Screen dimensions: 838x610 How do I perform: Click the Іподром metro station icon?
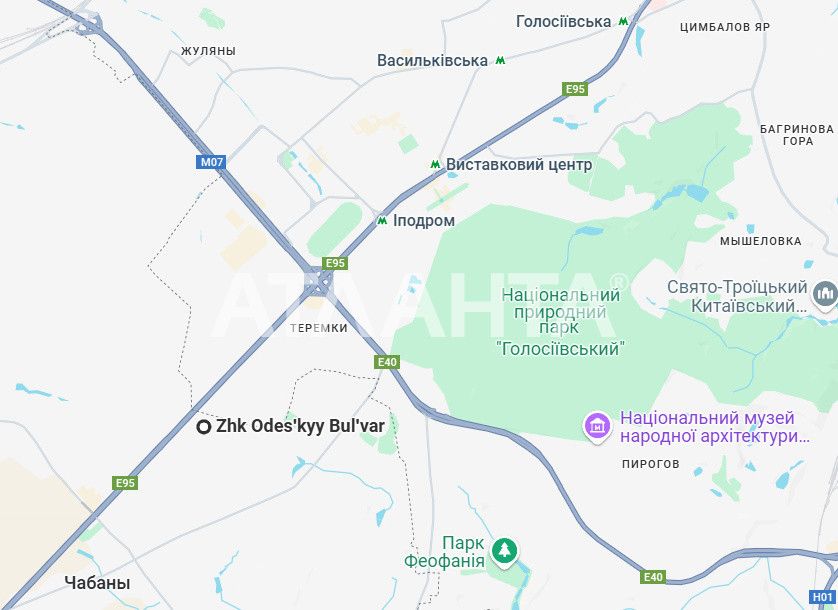click(x=382, y=220)
